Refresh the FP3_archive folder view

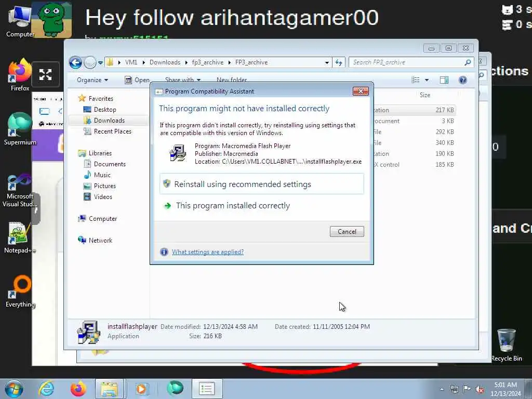339,62
